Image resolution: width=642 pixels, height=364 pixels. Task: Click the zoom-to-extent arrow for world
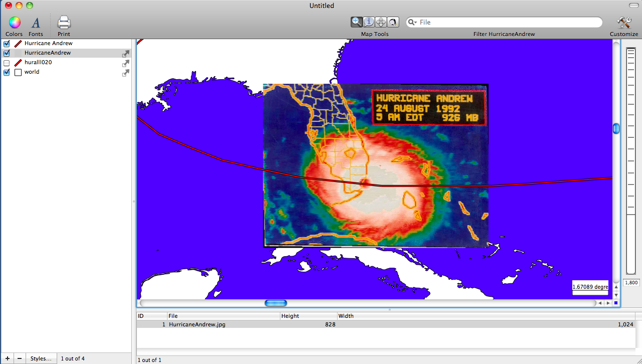(125, 73)
